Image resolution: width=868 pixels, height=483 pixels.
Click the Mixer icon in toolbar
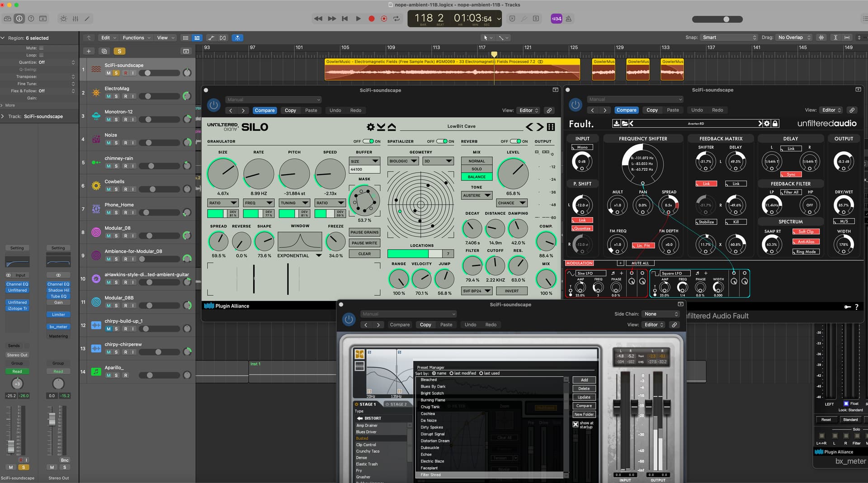click(x=75, y=19)
